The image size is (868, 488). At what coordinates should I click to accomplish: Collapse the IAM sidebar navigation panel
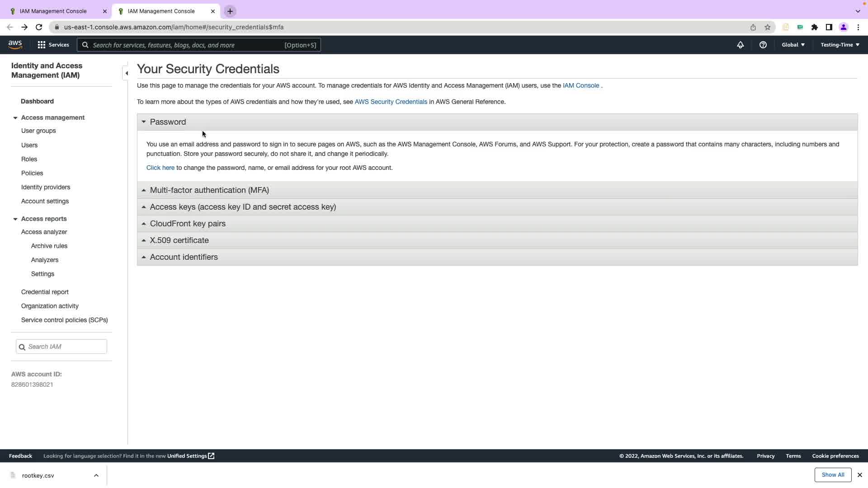pyautogui.click(x=126, y=73)
